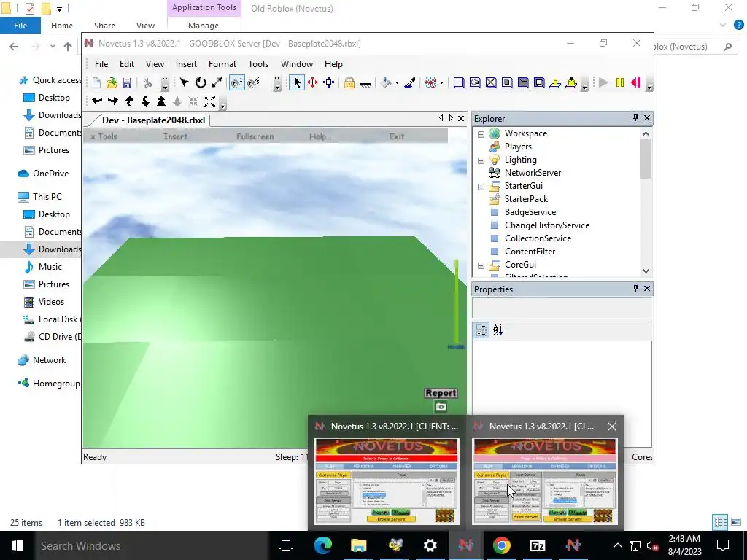The width and height of the screenshot is (747, 560).
Task: Open the Format menu
Action: [x=222, y=64]
